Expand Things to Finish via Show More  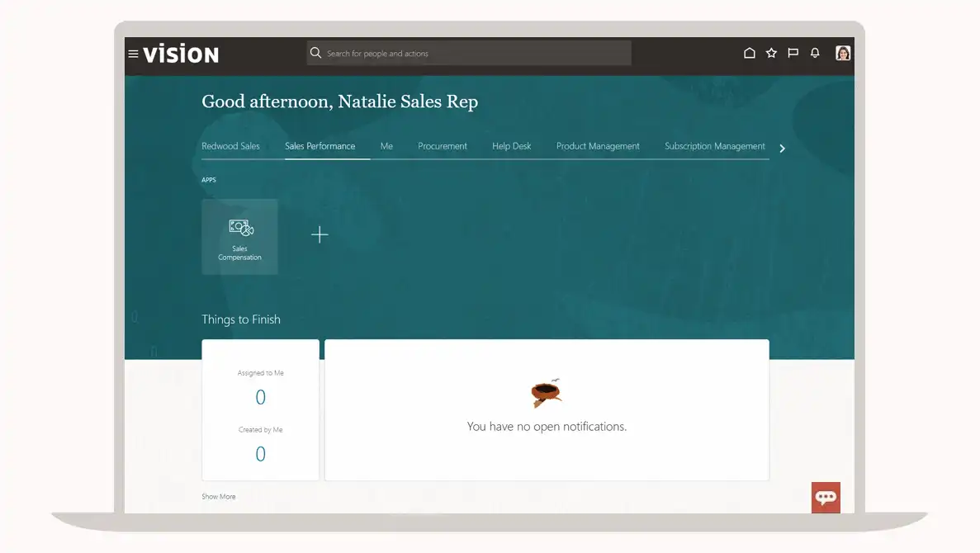coord(218,496)
